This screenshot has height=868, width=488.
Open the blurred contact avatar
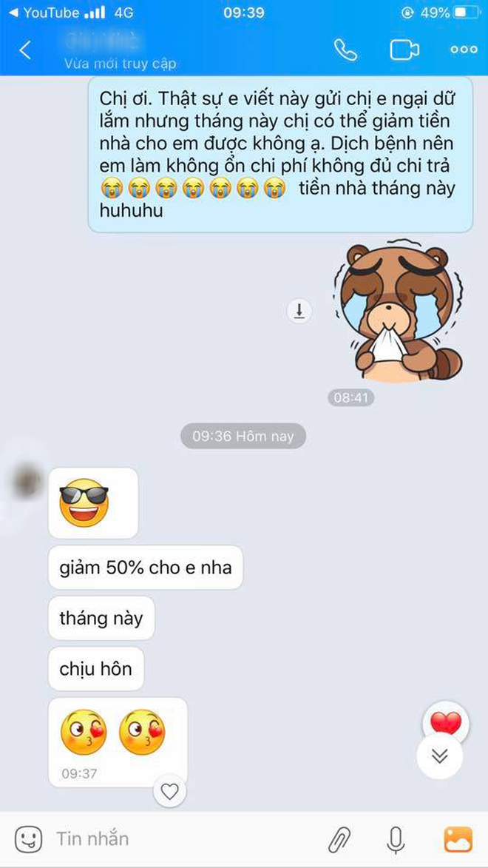point(26,482)
